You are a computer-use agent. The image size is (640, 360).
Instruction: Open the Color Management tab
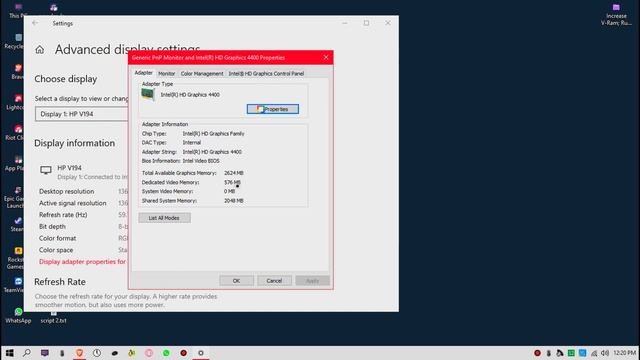[202, 73]
